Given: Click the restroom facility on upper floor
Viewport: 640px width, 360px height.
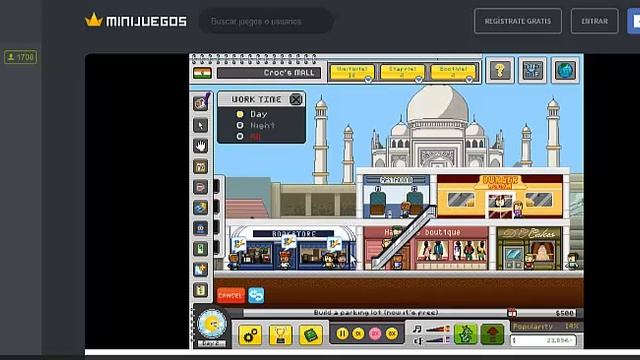Looking at the screenshot, I should [x=396, y=196].
